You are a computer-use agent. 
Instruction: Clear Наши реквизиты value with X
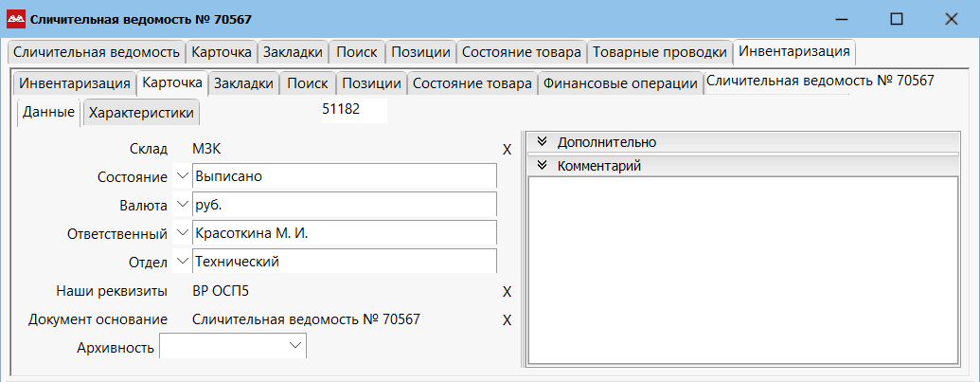click(507, 291)
